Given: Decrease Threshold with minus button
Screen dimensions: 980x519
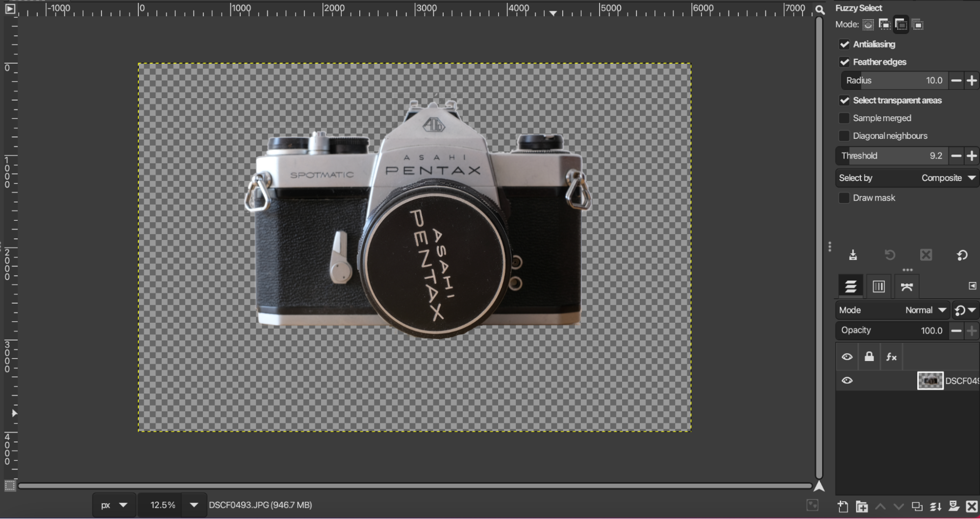Looking at the screenshot, I should [x=956, y=156].
